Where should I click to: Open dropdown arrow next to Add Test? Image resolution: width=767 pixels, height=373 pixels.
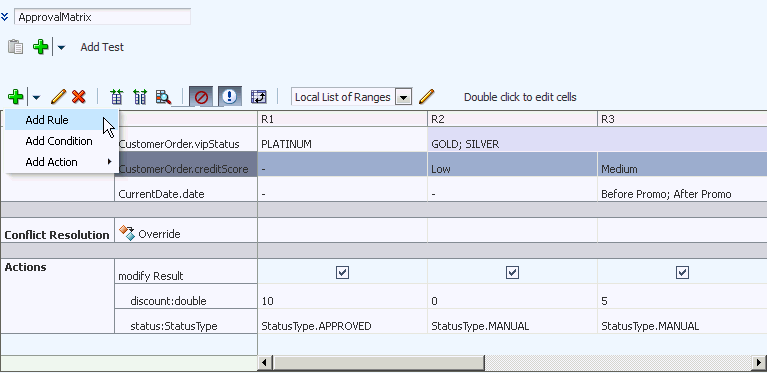coord(61,47)
